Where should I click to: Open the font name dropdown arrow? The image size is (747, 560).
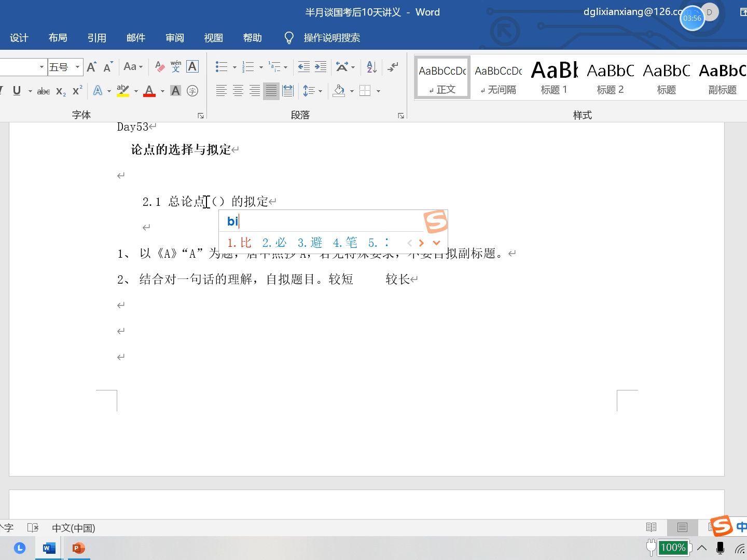click(x=41, y=67)
